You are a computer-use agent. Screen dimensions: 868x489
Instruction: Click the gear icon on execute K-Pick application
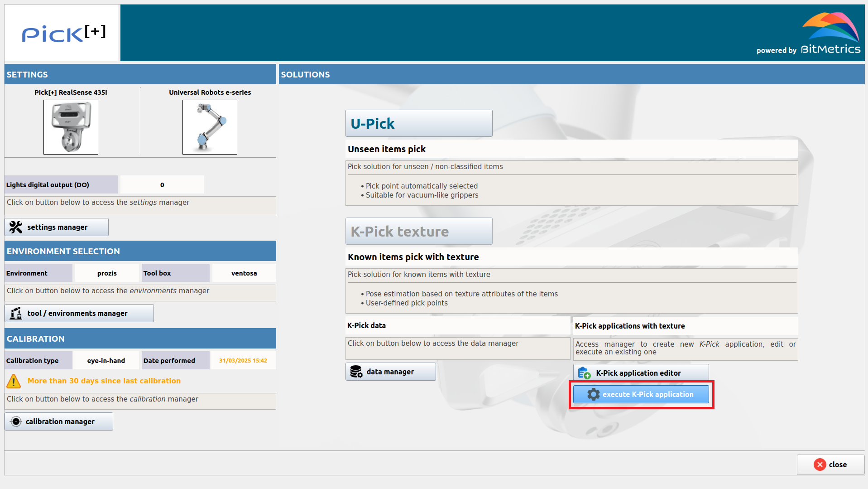pyautogui.click(x=593, y=394)
